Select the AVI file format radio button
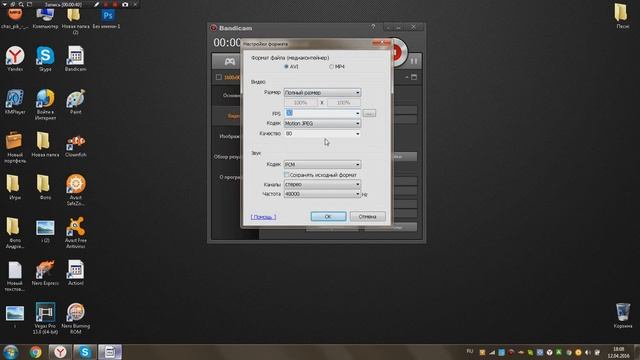640x360 pixels. [286, 67]
